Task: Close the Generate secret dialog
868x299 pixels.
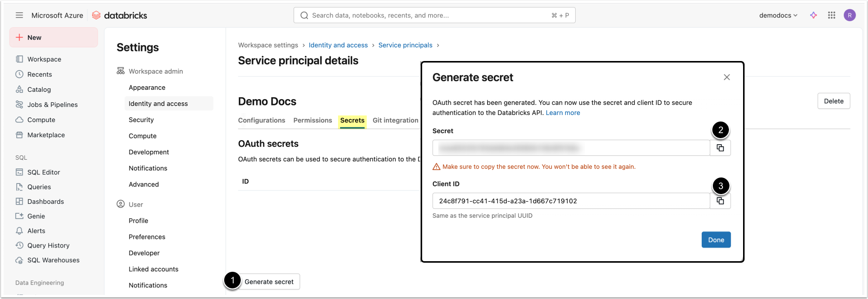Action: point(726,77)
